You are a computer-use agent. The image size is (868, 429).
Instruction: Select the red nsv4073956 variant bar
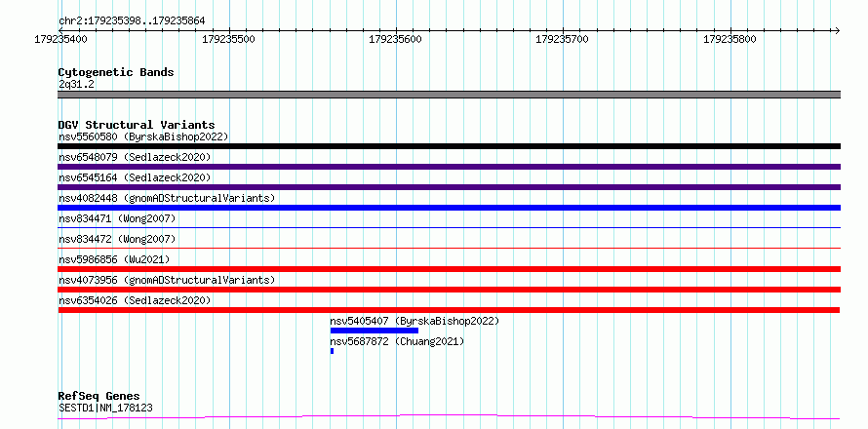click(449, 290)
